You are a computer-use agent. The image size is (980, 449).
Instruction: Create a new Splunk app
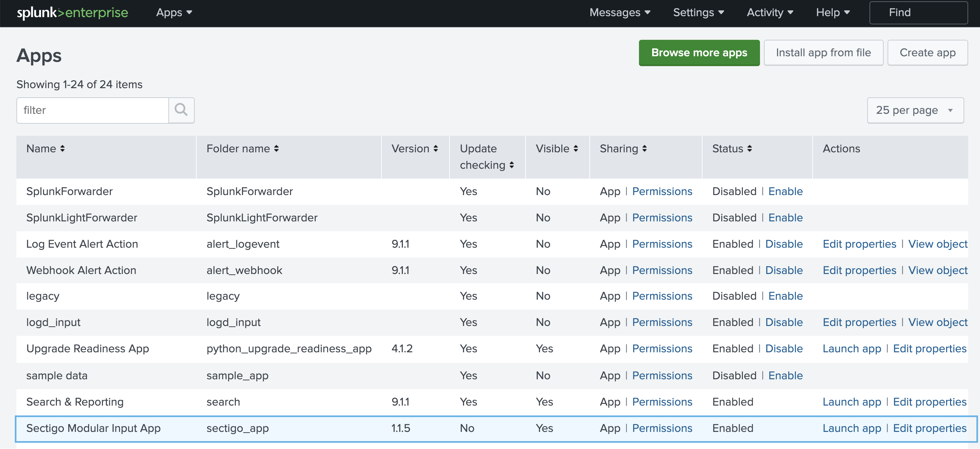[927, 53]
